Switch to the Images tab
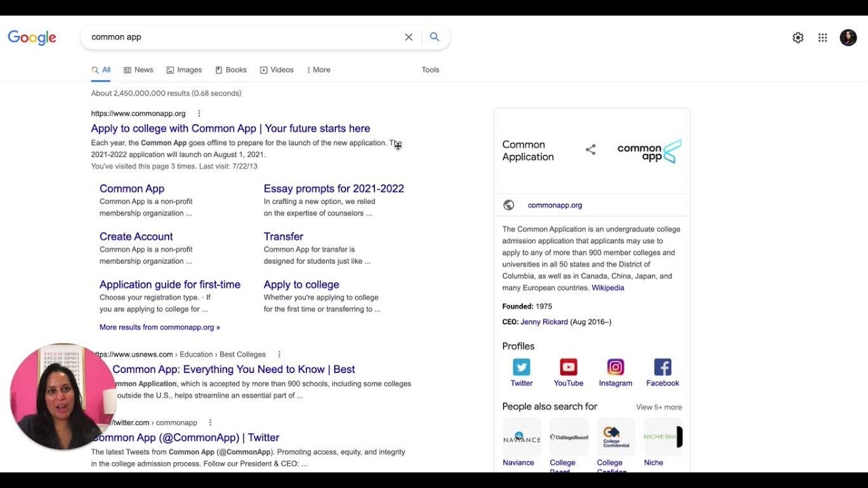Viewport: 868px width, 488px height. (184, 70)
